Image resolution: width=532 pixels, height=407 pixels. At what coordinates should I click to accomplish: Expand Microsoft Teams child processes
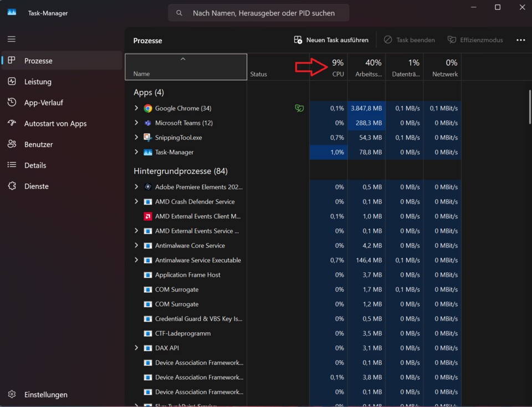pos(136,123)
